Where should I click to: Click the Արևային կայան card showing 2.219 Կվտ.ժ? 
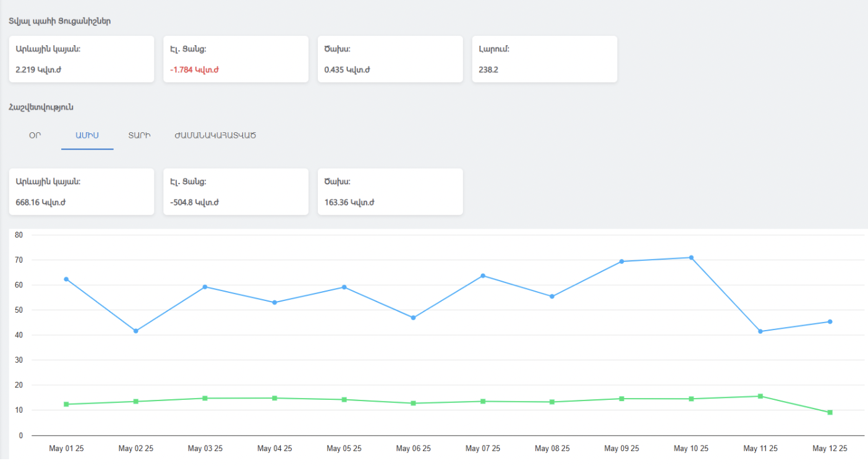coord(81,59)
